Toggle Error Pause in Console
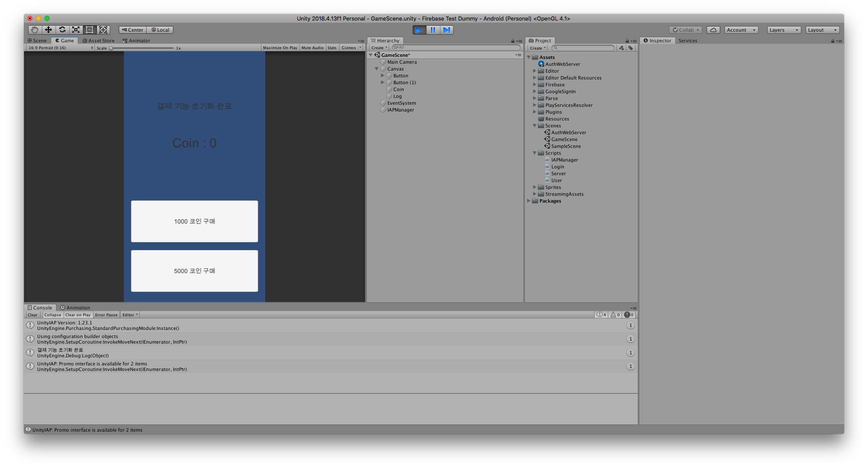This screenshot has height=468, width=868. [106, 315]
